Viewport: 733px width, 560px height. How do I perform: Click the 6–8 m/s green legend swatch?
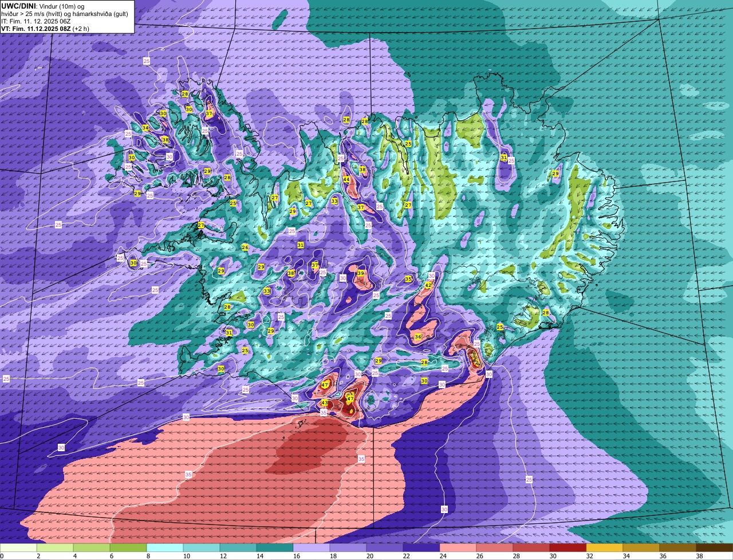[128, 548]
